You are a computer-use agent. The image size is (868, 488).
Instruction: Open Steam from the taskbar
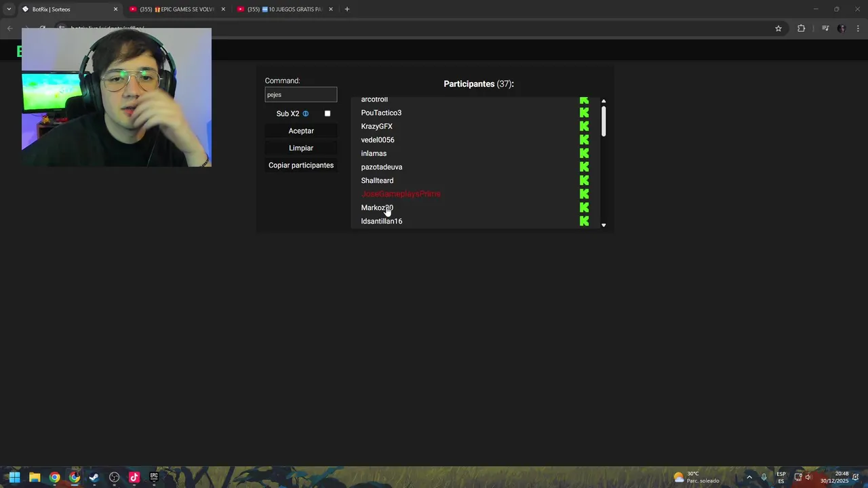[x=94, y=477]
